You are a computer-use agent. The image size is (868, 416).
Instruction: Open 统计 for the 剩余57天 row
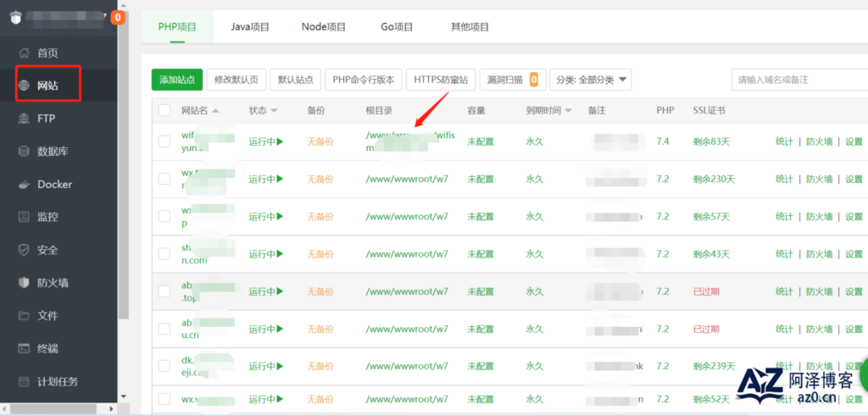[784, 216]
